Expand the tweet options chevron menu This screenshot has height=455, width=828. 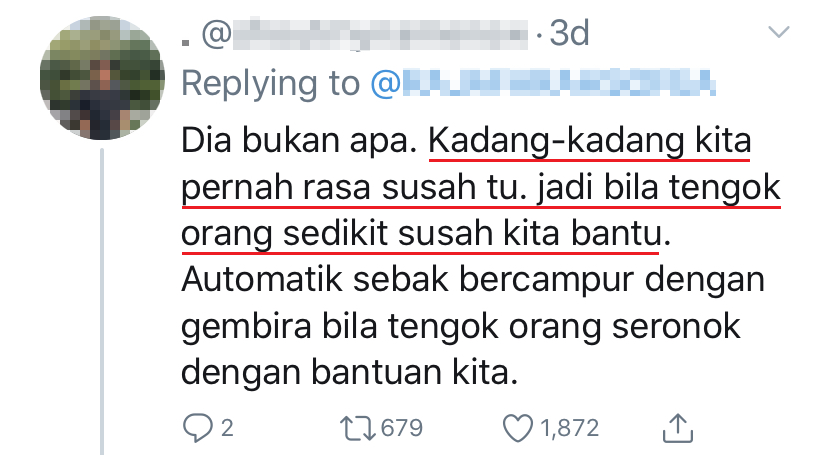(778, 32)
